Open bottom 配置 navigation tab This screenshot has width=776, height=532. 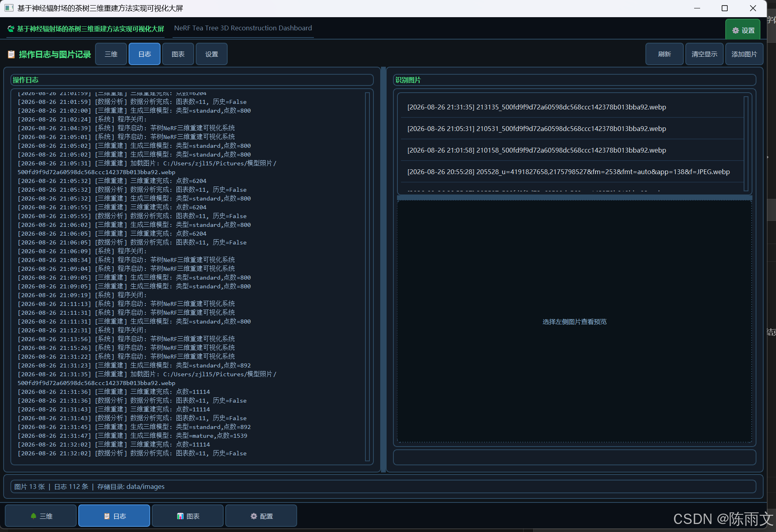pos(261,516)
